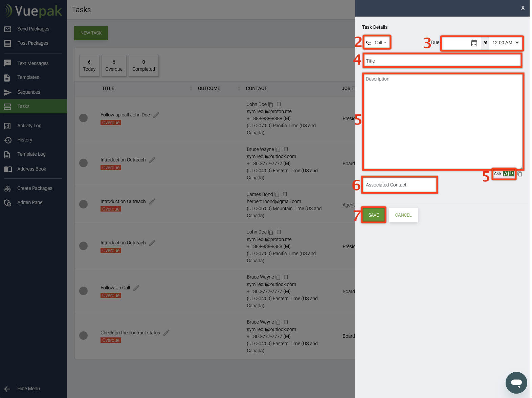Click the Title input field
532x398 pixels.
442,61
